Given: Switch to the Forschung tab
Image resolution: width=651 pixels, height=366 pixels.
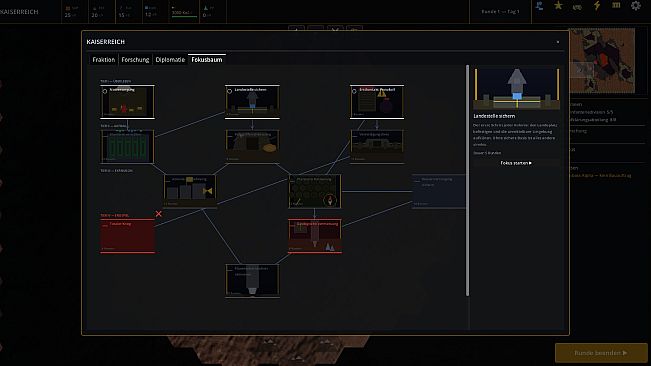Looking at the screenshot, I should (135, 59).
